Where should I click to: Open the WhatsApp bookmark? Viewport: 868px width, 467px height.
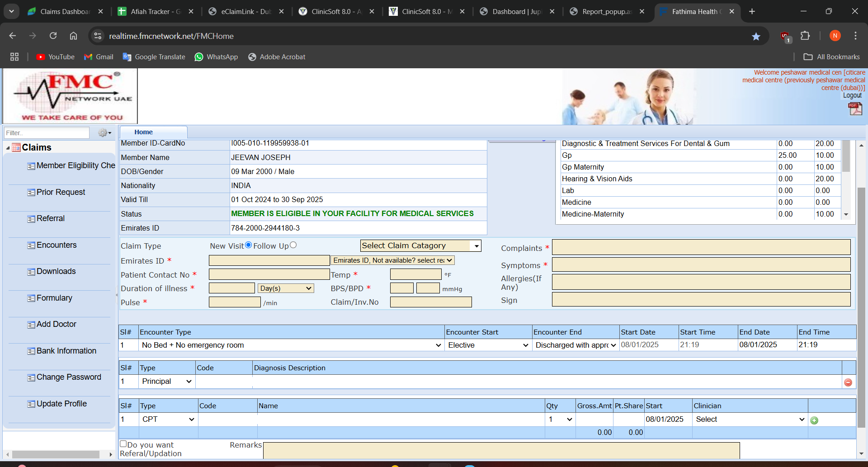click(x=216, y=57)
